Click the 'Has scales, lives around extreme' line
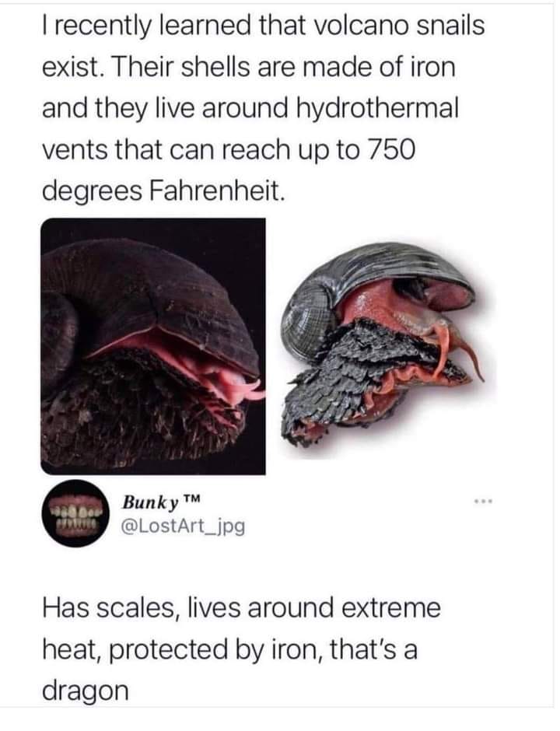 tap(242, 609)
